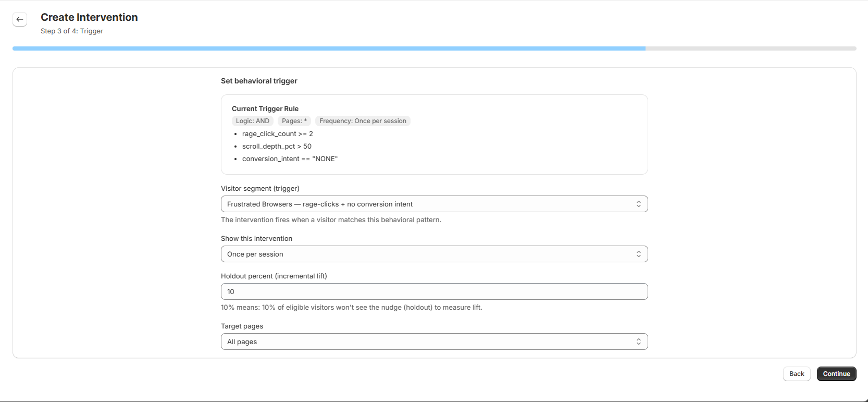868x402 pixels.
Task: Click the Step 3 of 4: Trigger subtitle
Action: tap(72, 31)
